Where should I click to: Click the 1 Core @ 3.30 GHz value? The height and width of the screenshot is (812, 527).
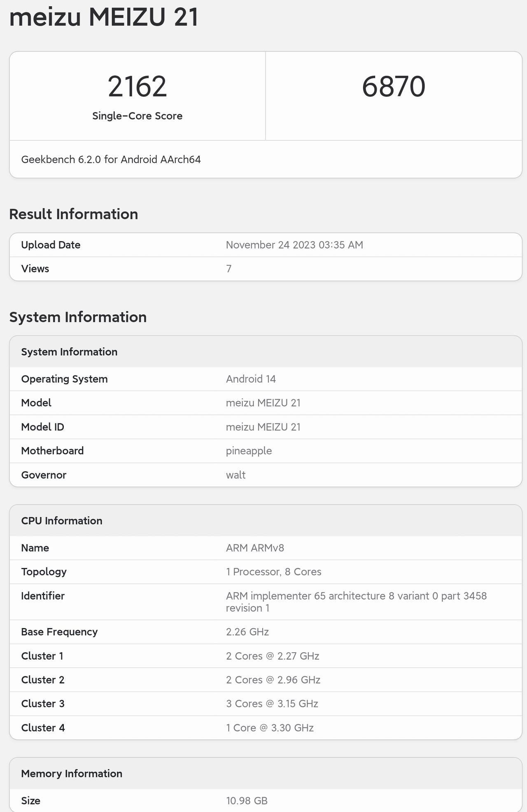point(270,728)
